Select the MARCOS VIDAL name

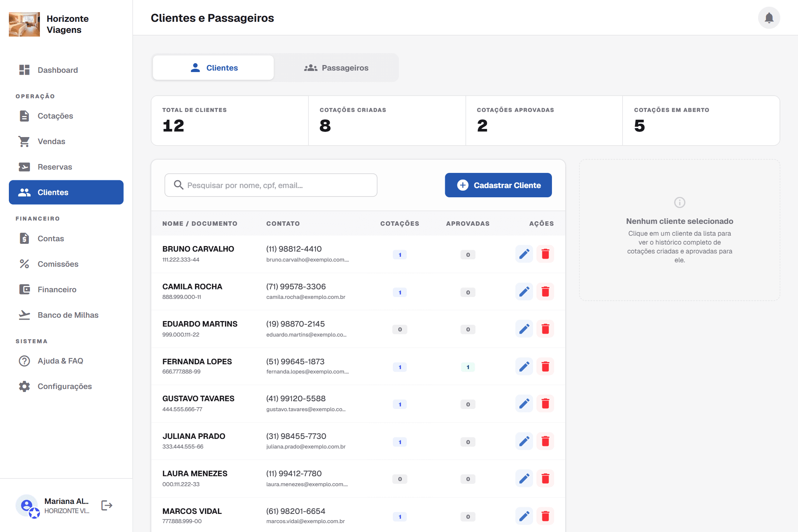pos(192,511)
